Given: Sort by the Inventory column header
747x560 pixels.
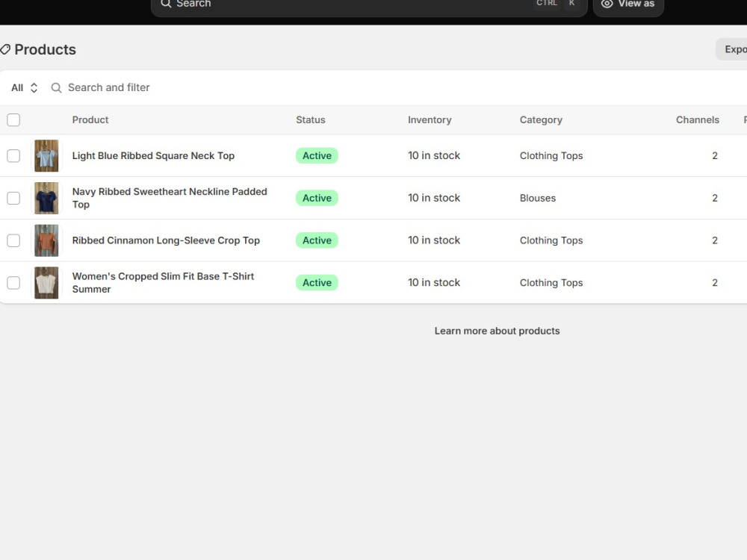Looking at the screenshot, I should (x=430, y=120).
